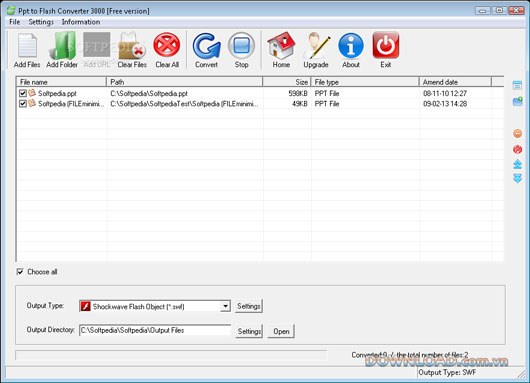Image resolution: width=530 pixels, height=383 pixels.
Task: Click the 08-11-10 12:27 date cell
Action: coord(445,93)
